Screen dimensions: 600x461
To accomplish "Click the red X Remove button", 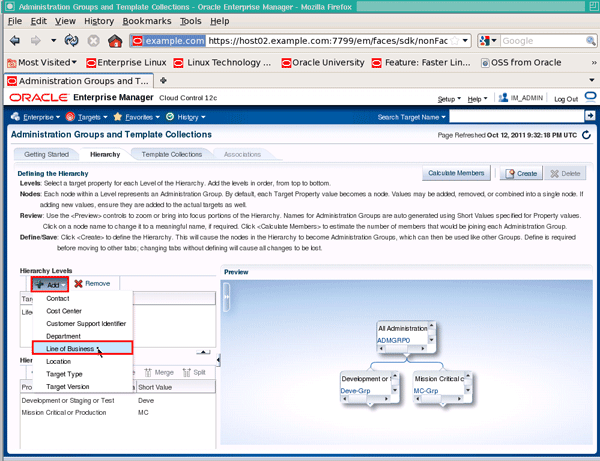I will click(92, 283).
